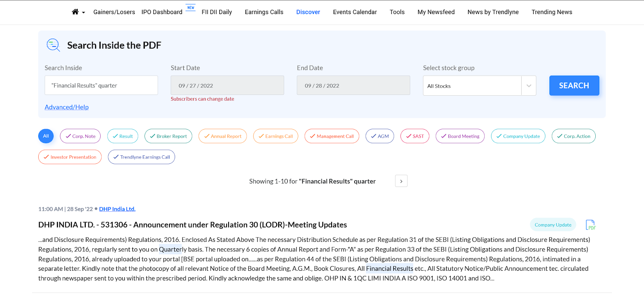Open the home icon menu
644x305 pixels.
coord(75,12)
